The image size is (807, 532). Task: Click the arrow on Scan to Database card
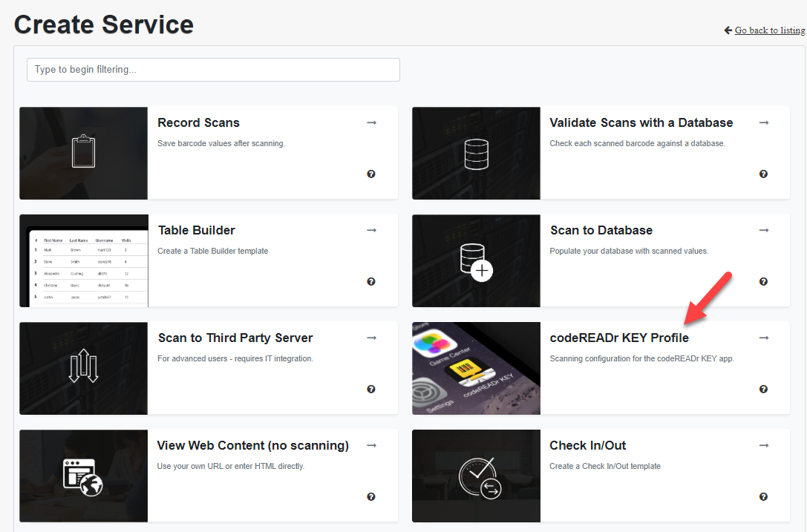(764, 230)
